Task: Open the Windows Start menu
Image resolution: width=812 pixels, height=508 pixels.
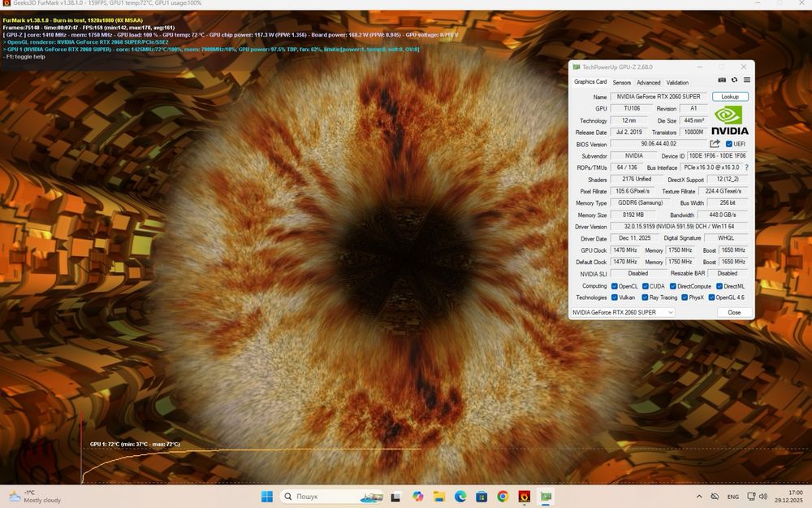Action: (267, 497)
